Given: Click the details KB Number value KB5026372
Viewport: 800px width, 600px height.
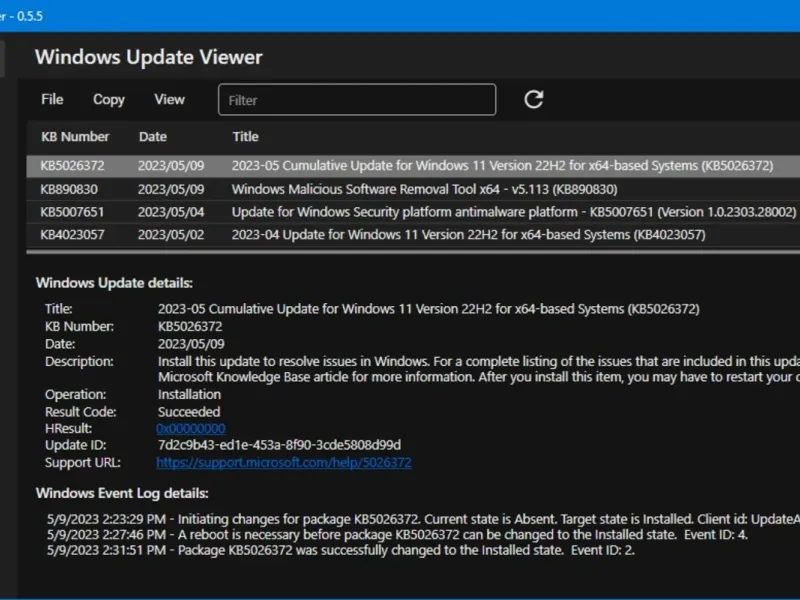Looking at the screenshot, I should (190, 327).
